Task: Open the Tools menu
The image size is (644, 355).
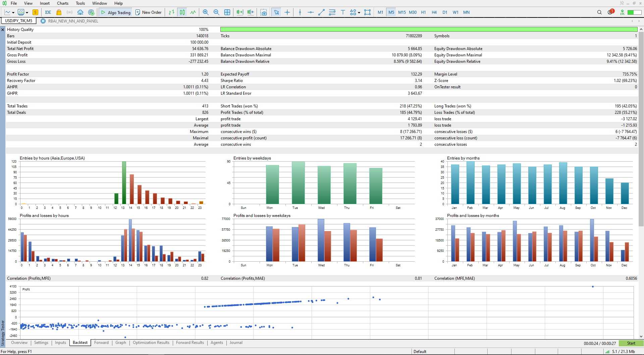Action: click(80, 3)
